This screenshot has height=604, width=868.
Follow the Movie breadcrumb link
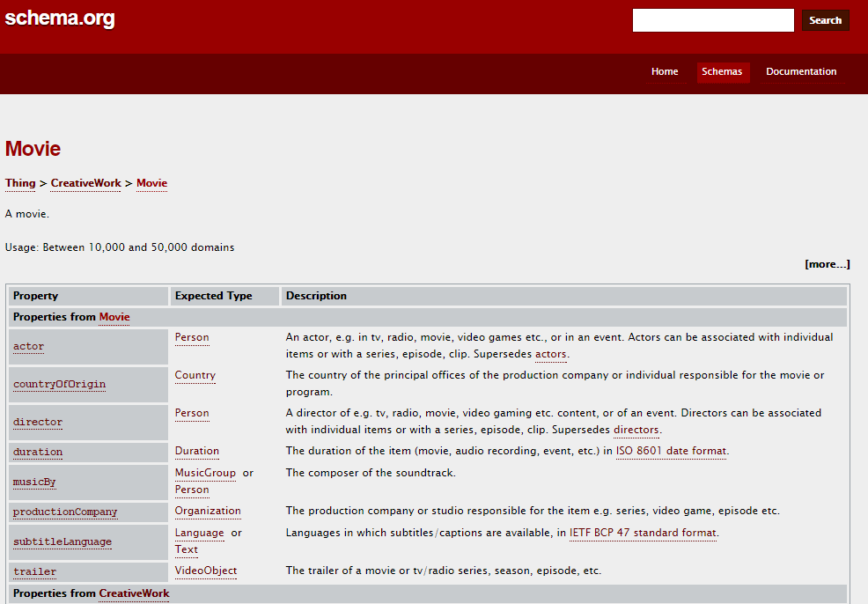pos(151,183)
